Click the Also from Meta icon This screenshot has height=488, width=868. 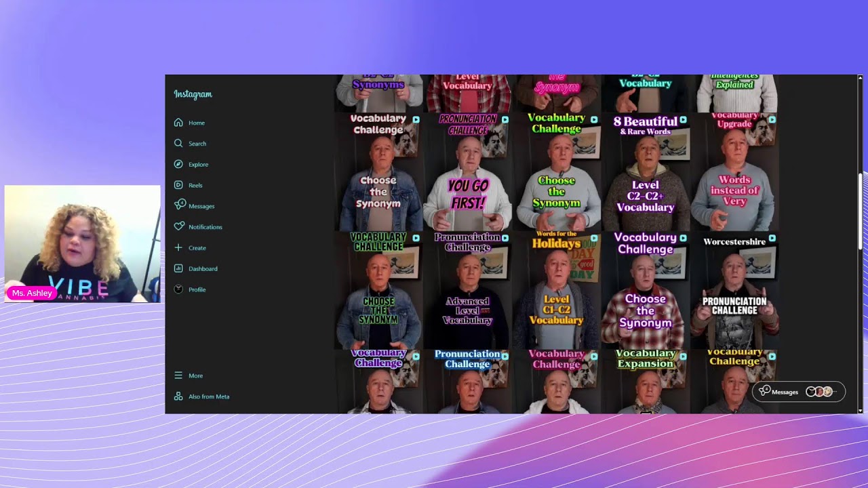click(178, 396)
